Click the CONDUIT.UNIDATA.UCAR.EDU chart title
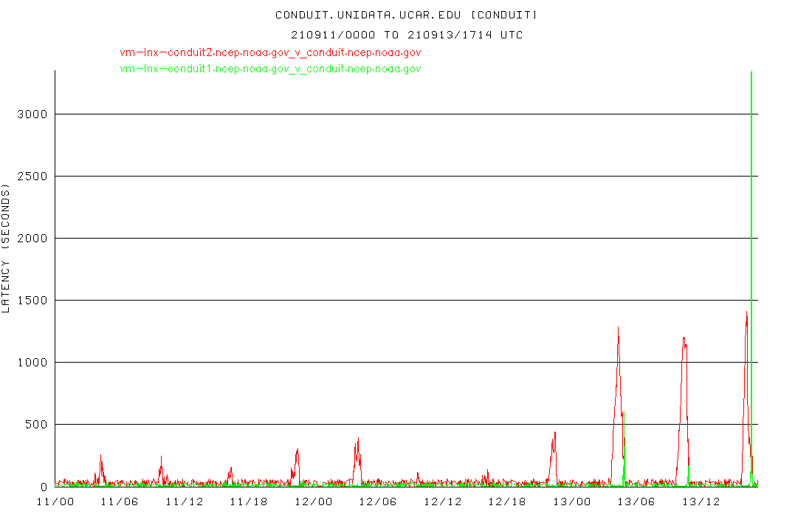 point(407,15)
